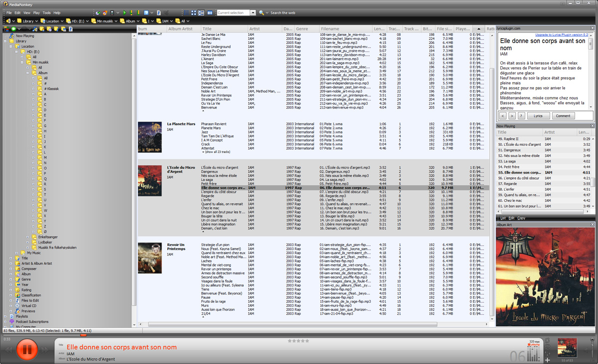Pause playback with the big red button
This screenshot has height=364, width=598.
point(27,350)
